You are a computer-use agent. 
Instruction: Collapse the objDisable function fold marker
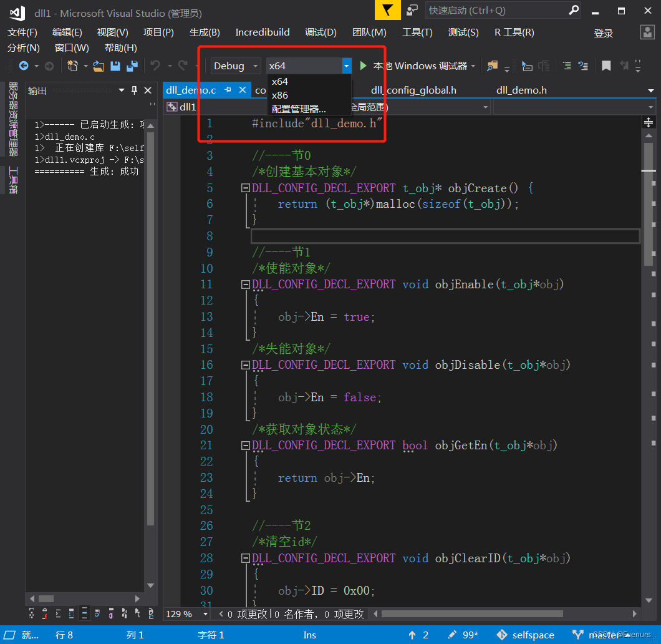click(245, 365)
